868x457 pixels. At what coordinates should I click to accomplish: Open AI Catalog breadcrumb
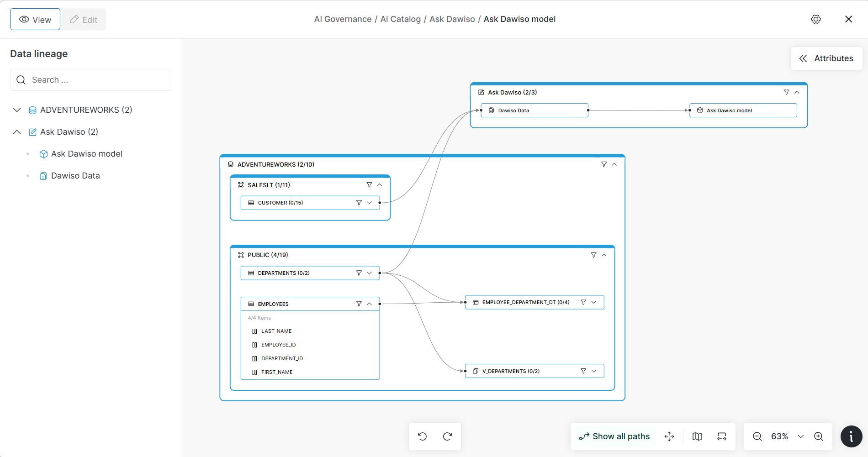[401, 19]
